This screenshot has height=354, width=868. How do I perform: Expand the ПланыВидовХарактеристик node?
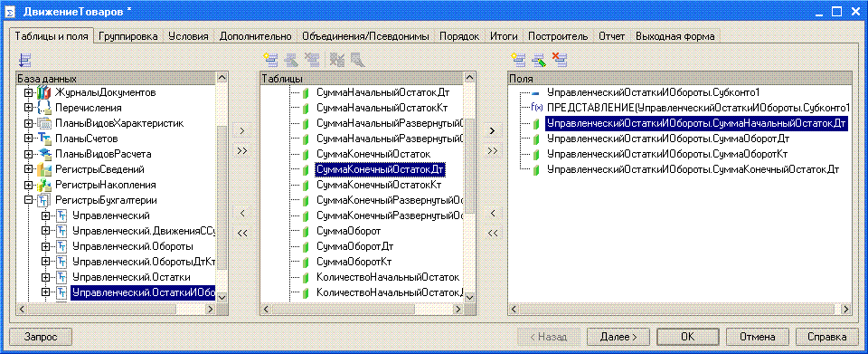coord(28,123)
